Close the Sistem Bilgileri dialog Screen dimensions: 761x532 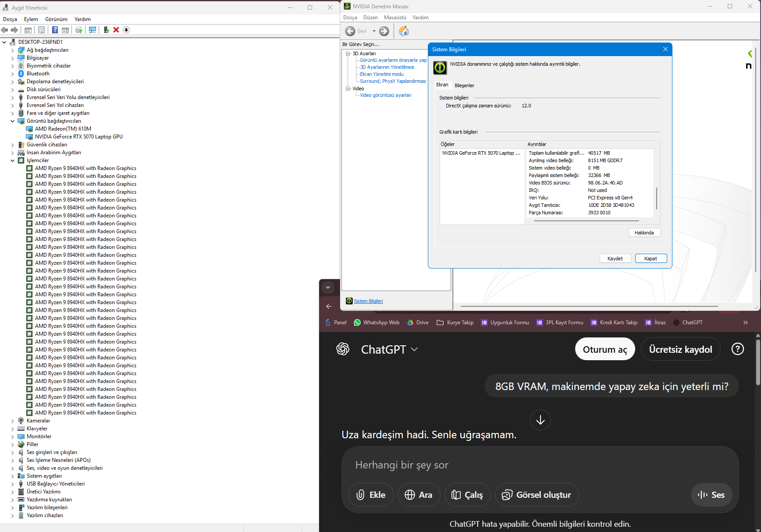pyautogui.click(x=665, y=49)
